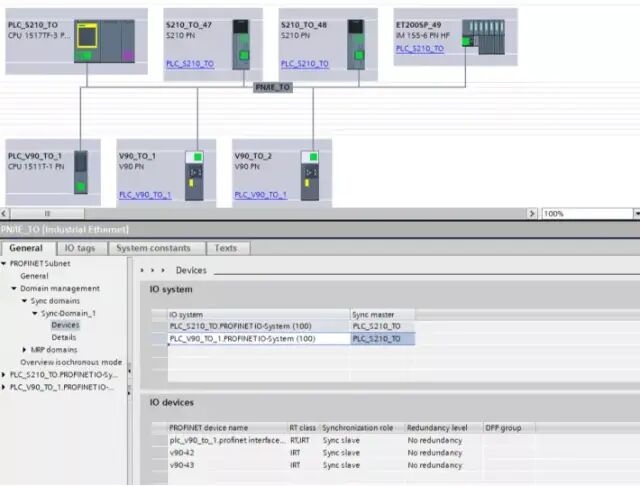Open PLC_S210_TO link under S210_TO_47
The width and height of the screenshot is (640, 486).
[190, 64]
